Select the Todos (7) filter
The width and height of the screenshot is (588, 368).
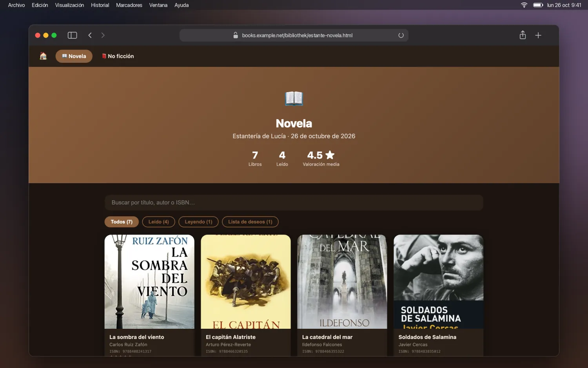pyautogui.click(x=122, y=222)
